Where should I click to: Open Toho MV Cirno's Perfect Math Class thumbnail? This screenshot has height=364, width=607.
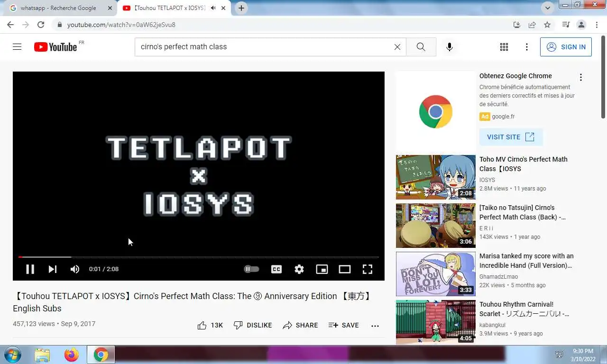(436, 177)
